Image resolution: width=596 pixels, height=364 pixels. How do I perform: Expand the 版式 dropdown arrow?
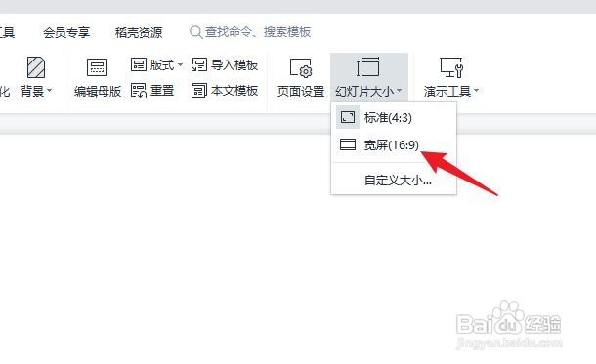point(180,65)
